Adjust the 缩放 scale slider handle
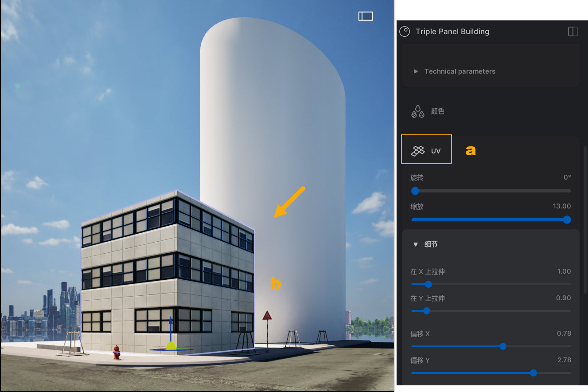Viewport: 588px width, 392px height. [567, 220]
